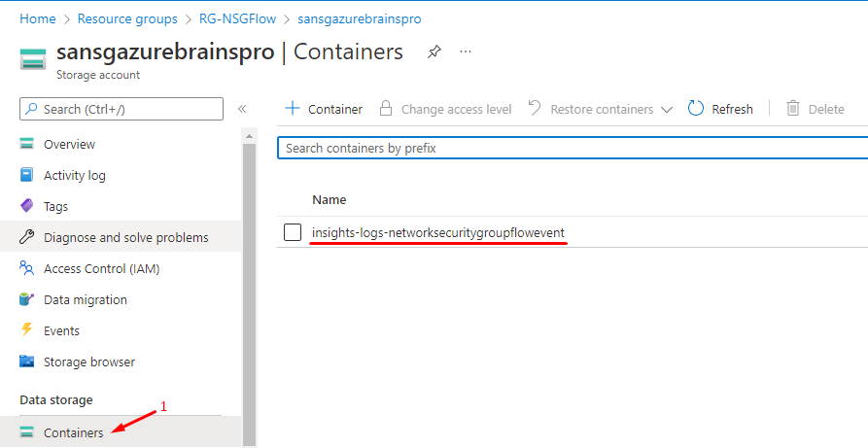The image size is (868, 448).
Task: Open the more options ellipsis next to the title
Action: point(466,52)
